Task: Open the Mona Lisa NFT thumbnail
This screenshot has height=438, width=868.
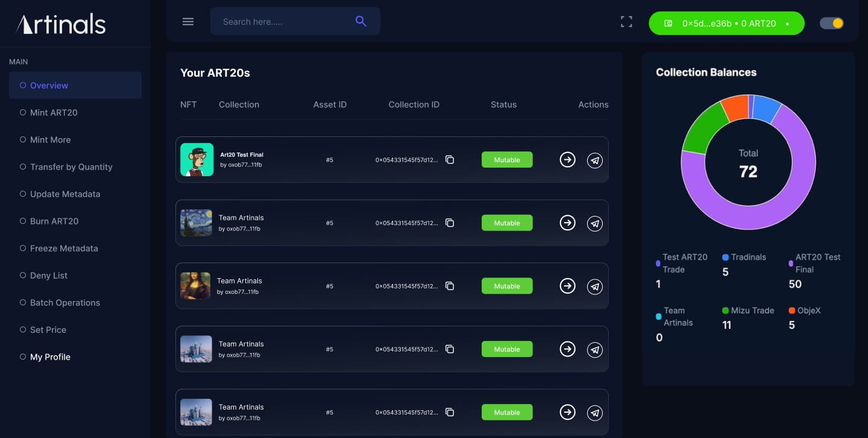Action: (195, 286)
